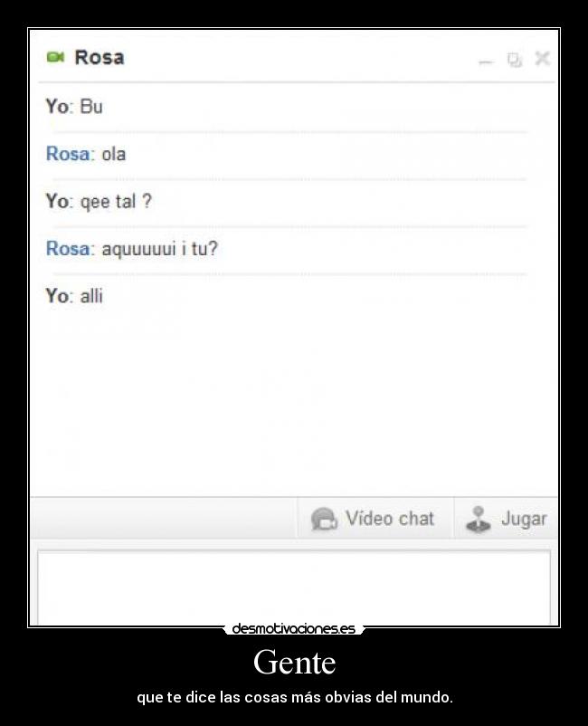
Task: Close the Rosa chat window
Action: click(543, 59)
